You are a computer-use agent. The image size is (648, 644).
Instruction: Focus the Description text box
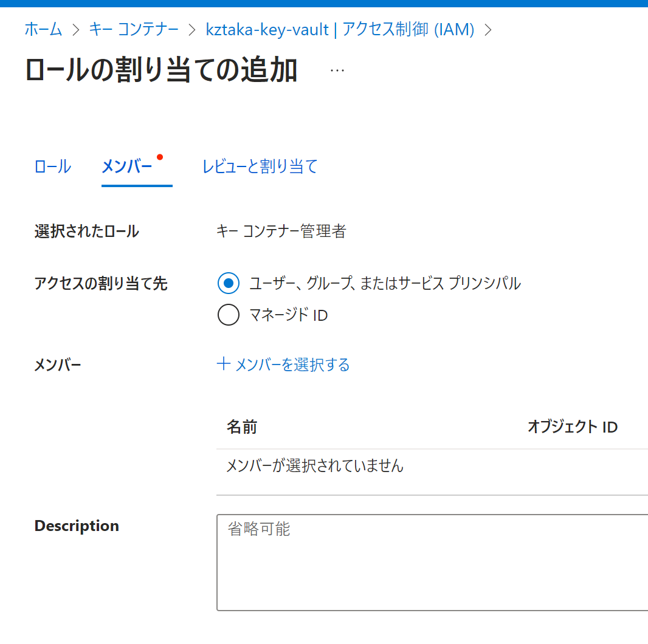tap(432, 562)
